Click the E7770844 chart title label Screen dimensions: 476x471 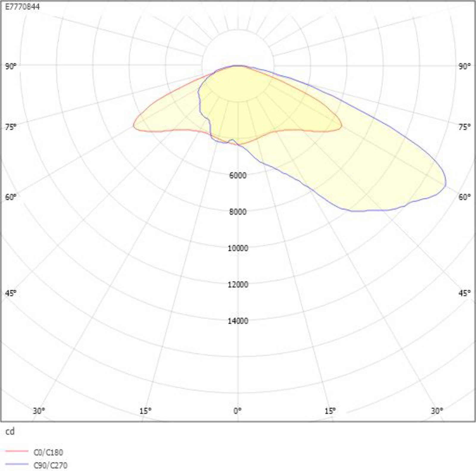(22, 7)
